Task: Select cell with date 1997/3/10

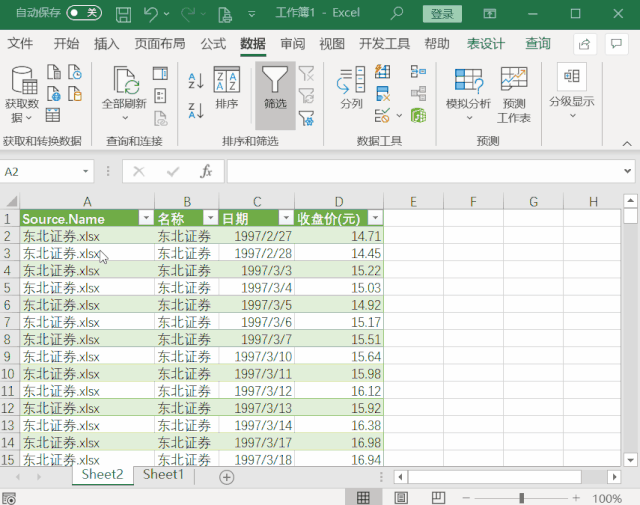Action: [x=257, y=356]
